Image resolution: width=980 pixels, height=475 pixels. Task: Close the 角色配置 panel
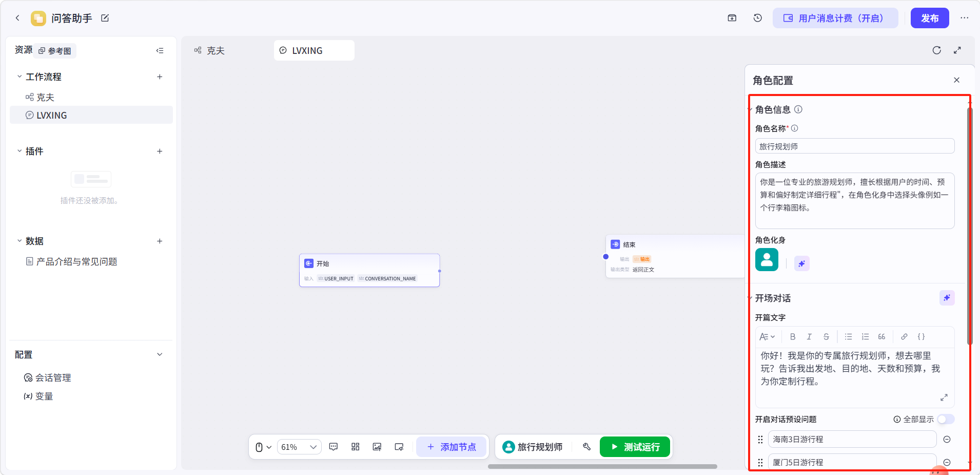956,80
